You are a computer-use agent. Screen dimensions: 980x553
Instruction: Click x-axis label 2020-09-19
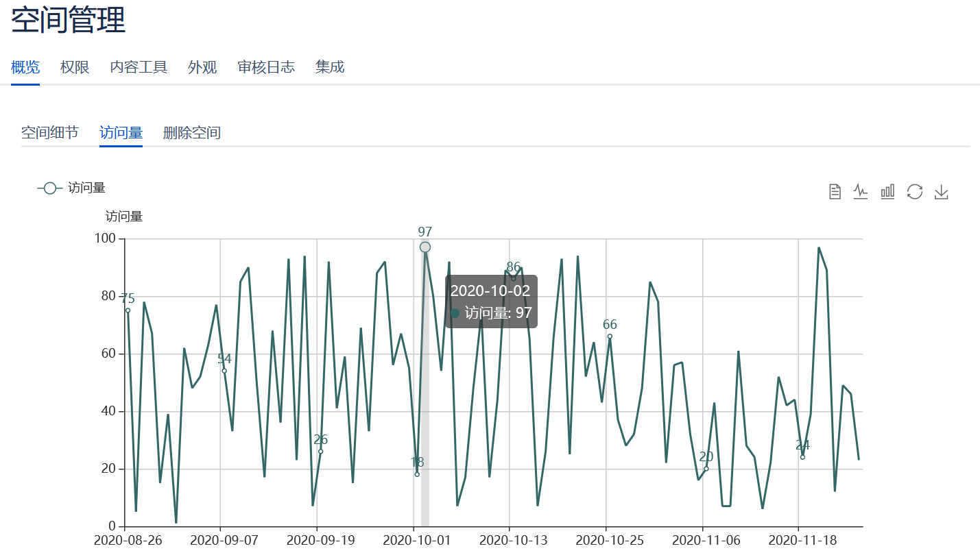coord(320,540)
